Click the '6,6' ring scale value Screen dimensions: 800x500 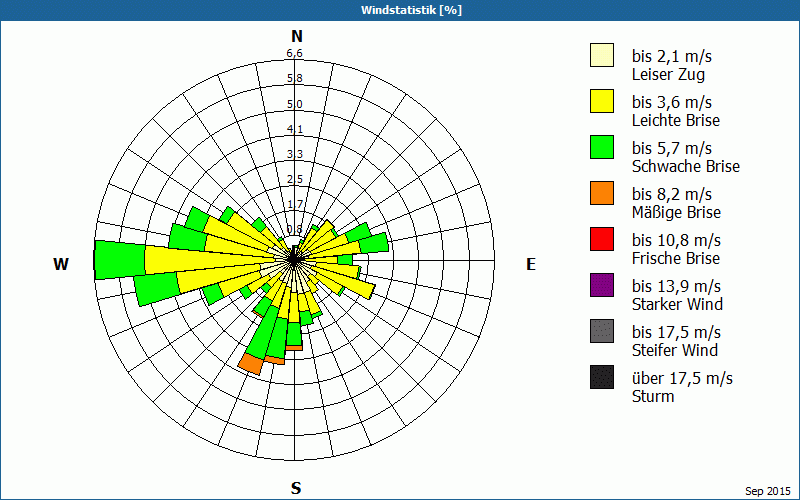click(x=294, y=53)
